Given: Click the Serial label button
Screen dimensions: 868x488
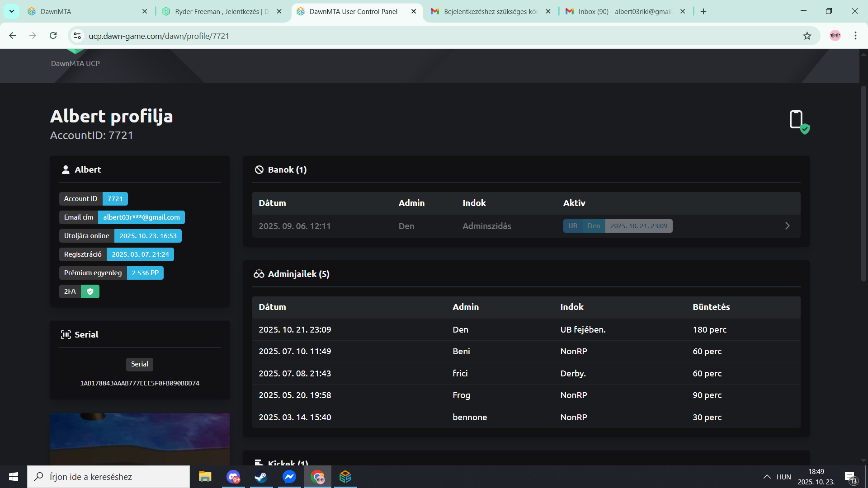Looking at the screenshot, I should (139, 364).
